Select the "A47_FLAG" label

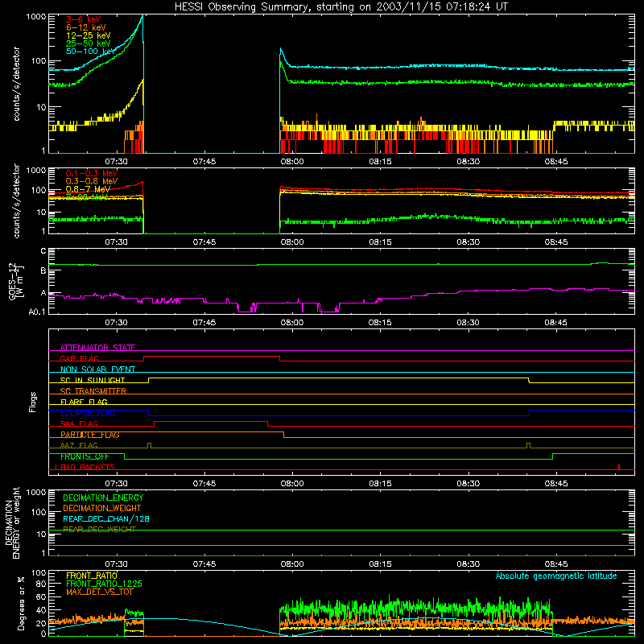click(79, 445)
